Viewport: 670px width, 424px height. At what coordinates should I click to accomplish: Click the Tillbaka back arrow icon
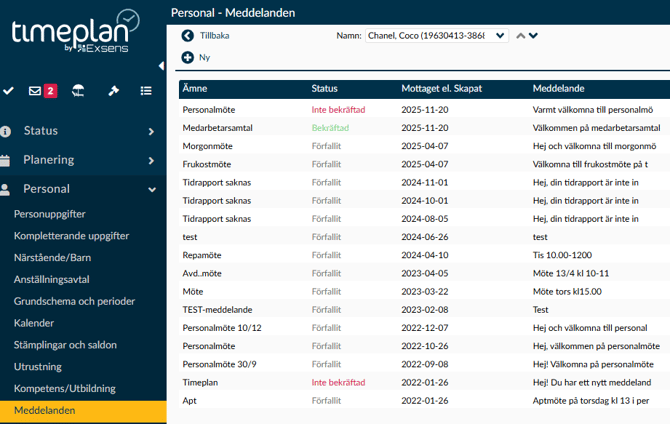[x=187, y=36]
